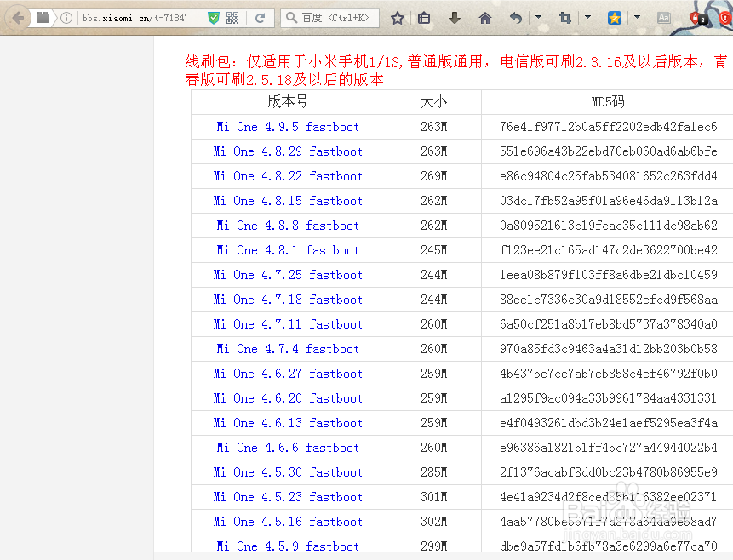This screenshot has width=733, height=560.
Task: Click MD5 551e696a43b22ebd70eb060ad6ab6bfe
Action: (x=608, y=151)
